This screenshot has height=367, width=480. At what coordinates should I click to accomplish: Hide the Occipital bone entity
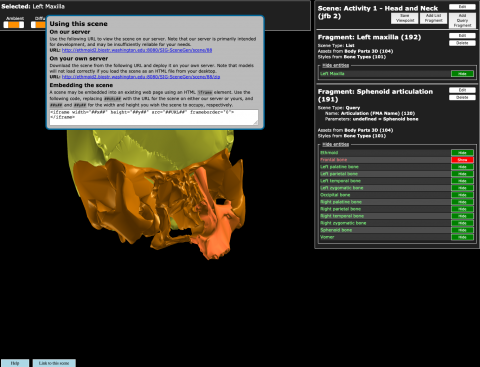462,195
